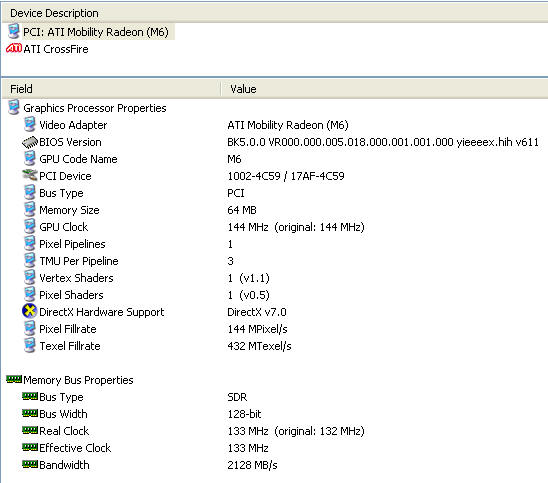The image size is (548, 483).
Task: Select the Memory Bus Properties group row
Action: (78, 380)
